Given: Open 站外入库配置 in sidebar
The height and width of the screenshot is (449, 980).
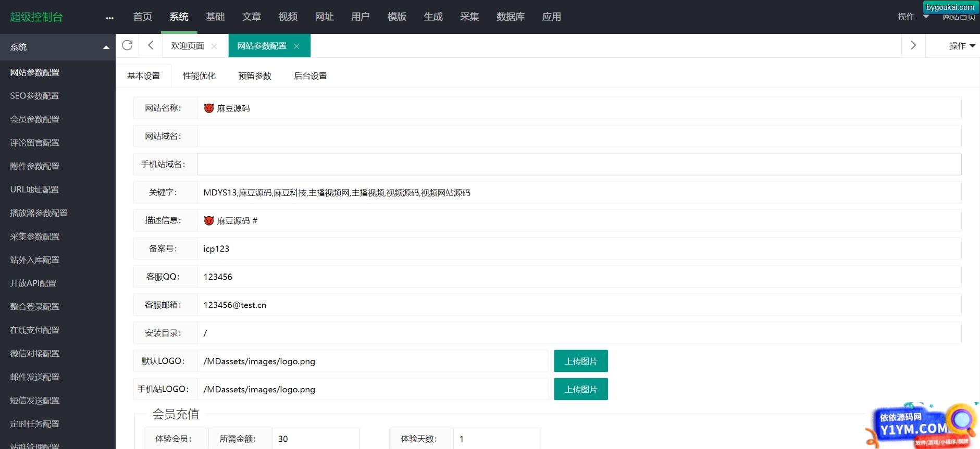Looking at the screenshot, I should tap(35, 260).
